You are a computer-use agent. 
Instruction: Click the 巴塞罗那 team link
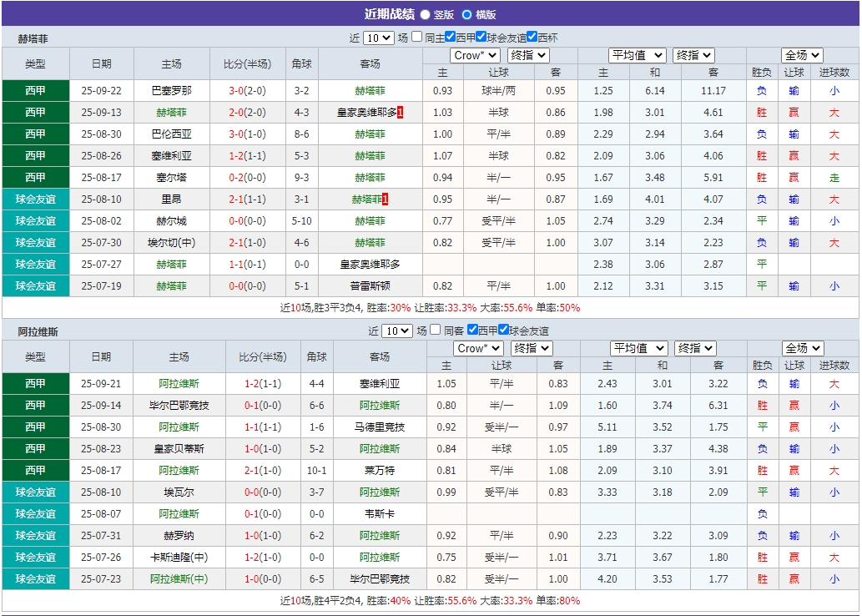pos(173,90)
